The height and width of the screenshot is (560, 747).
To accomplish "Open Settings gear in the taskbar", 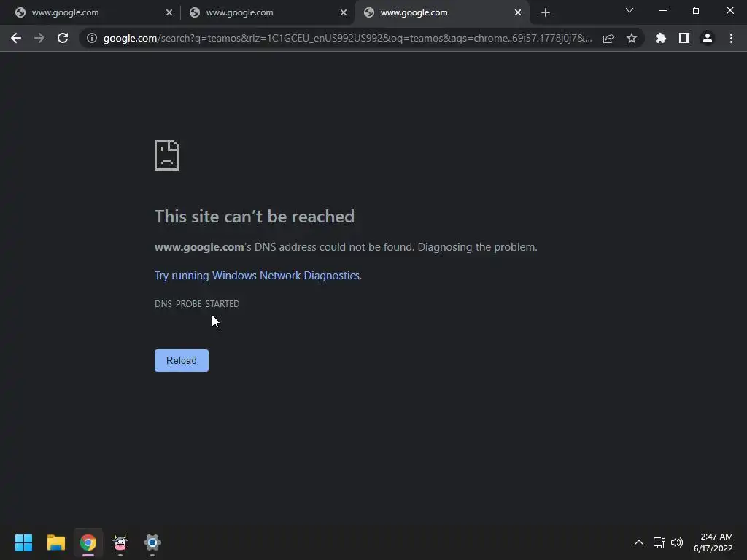I will pos(152,542).
